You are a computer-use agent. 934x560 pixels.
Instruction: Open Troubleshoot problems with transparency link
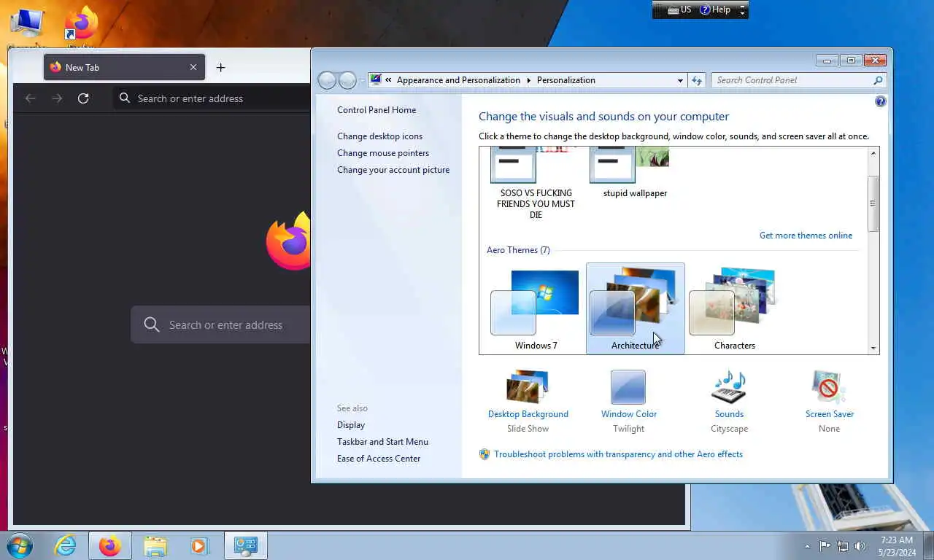[618, 454]
